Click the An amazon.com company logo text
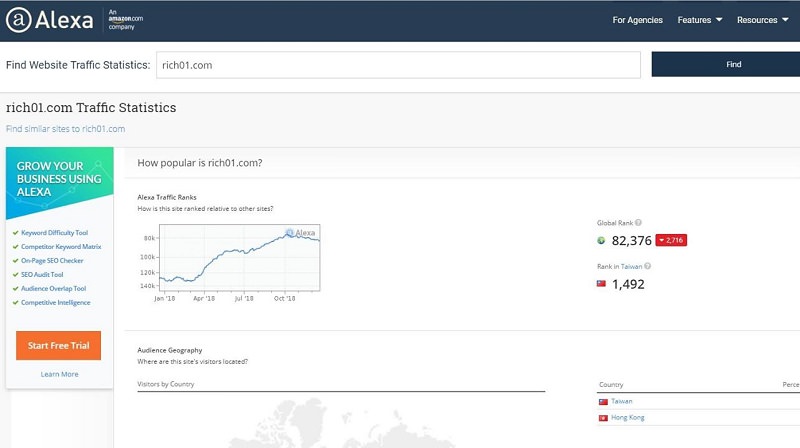The width and height of the screenshot is (800, 448). click(x=126, y=19)
